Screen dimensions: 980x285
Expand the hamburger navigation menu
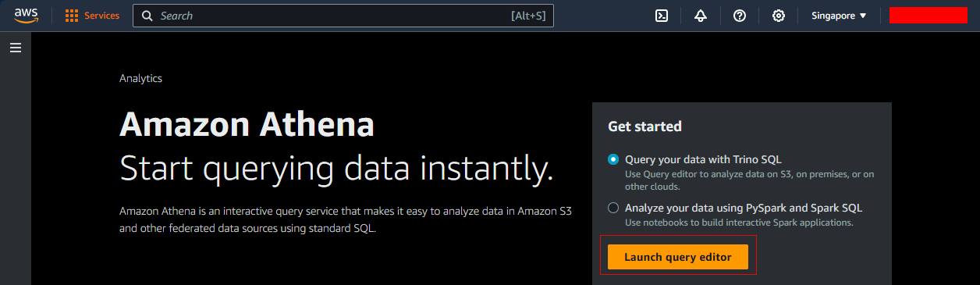click(16, 48)
